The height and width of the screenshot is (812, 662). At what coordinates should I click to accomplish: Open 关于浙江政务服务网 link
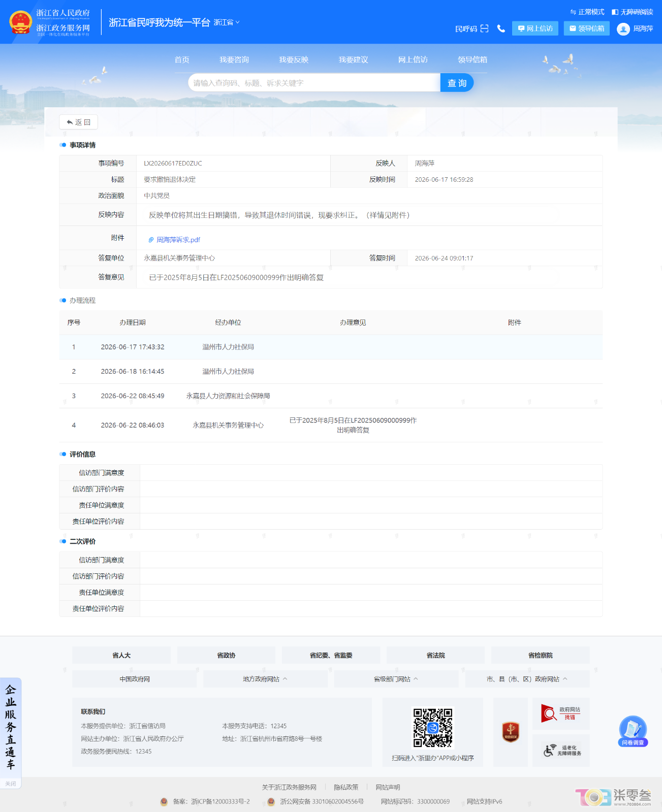tap(289, 787)
